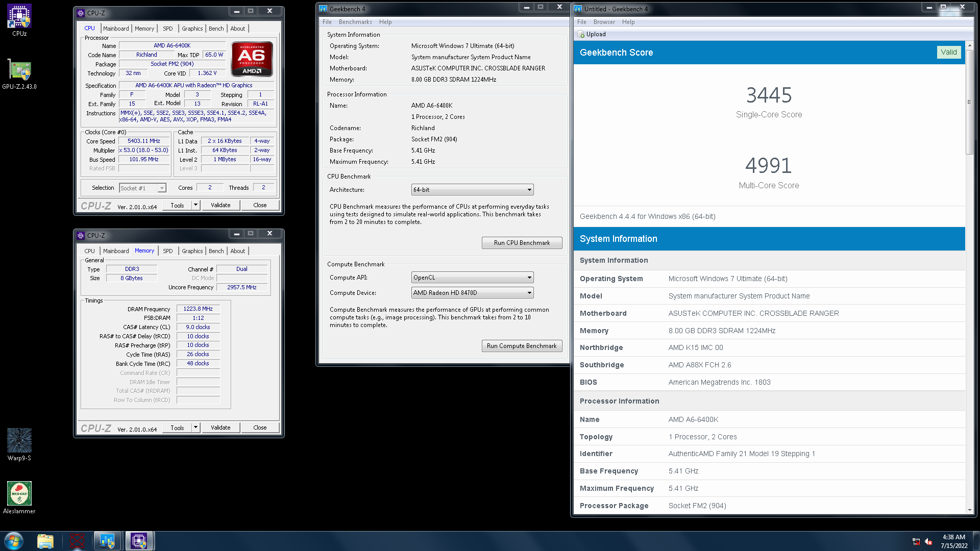This screenshot has height=551, width=980.
Task: Click Close button in top CPU-Z window
Action: (260, 205)
